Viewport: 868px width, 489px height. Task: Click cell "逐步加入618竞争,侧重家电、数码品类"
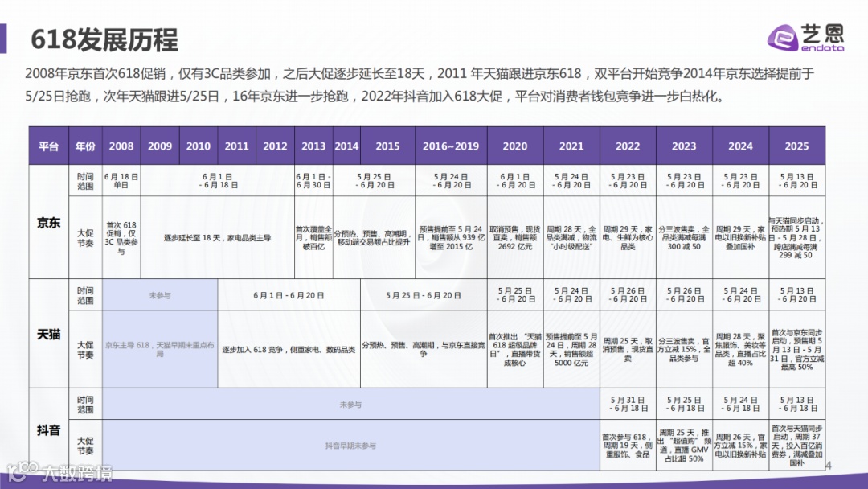click(289, 349)
